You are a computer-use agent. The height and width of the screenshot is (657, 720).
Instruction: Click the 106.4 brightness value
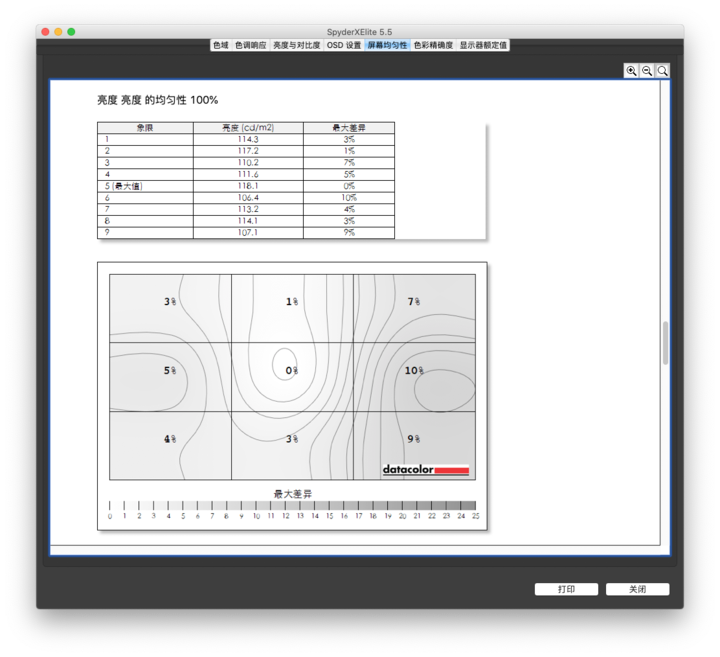(x=248, y=197)
